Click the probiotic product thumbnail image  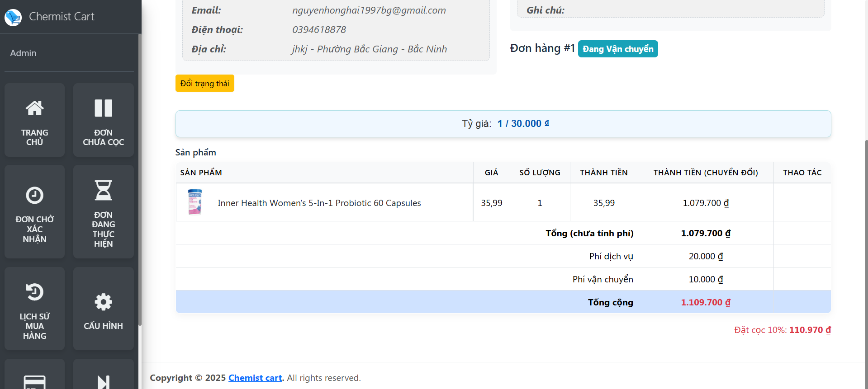(x=195, y=202)
